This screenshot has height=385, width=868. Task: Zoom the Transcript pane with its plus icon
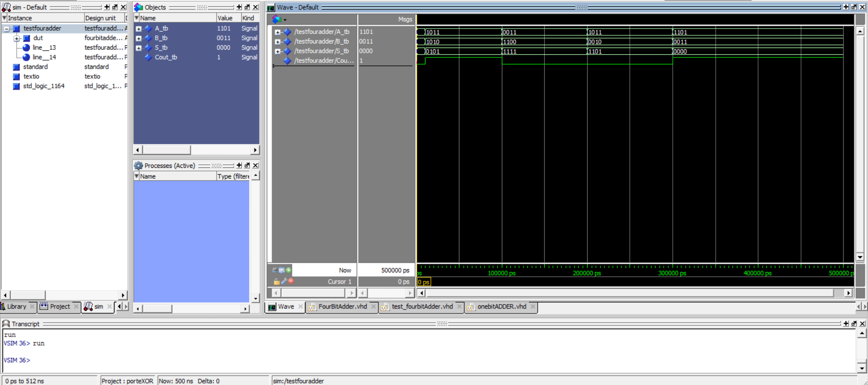click(846, 323)
